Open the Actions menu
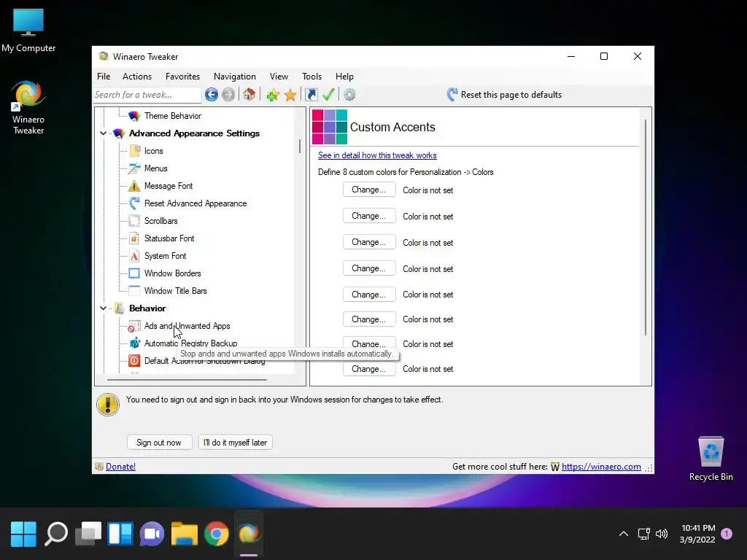The width and height of the screenshot is (747, 560). tap(137, 77)
